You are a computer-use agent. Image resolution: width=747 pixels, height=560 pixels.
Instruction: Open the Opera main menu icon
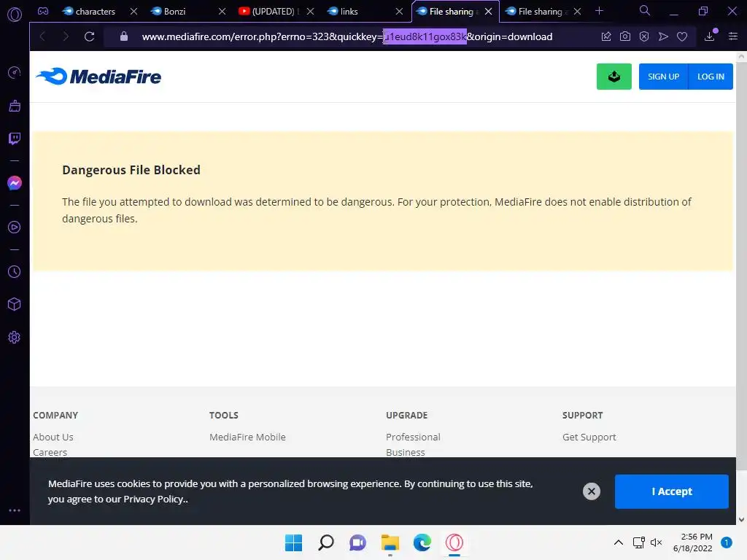coord(15,15)
